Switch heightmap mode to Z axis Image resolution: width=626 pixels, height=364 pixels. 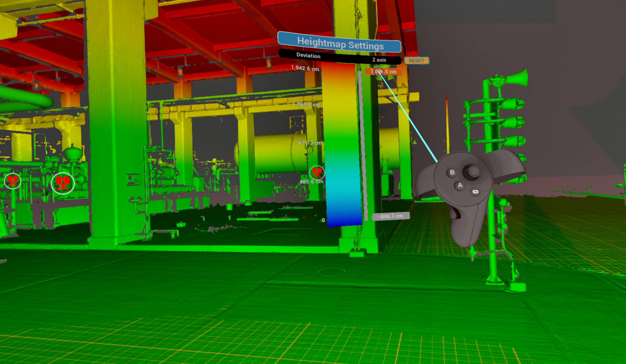pyautogui.click(x=379, y=60)
